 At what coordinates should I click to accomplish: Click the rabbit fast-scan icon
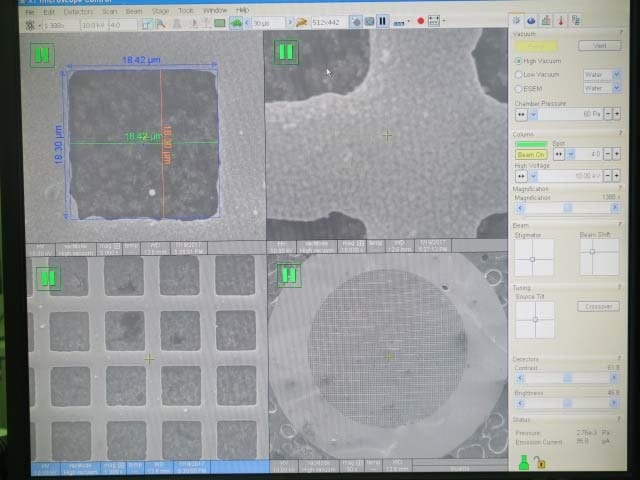point(302,22)
